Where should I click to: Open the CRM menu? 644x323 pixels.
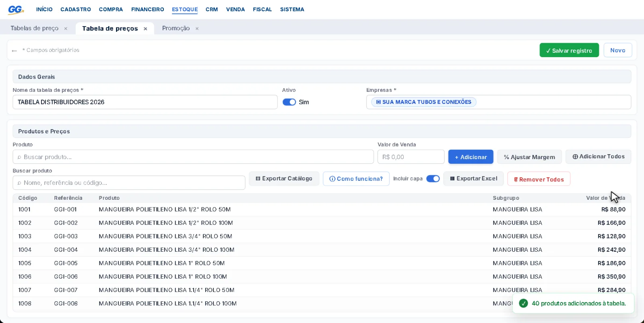click(x=212, y=9)
